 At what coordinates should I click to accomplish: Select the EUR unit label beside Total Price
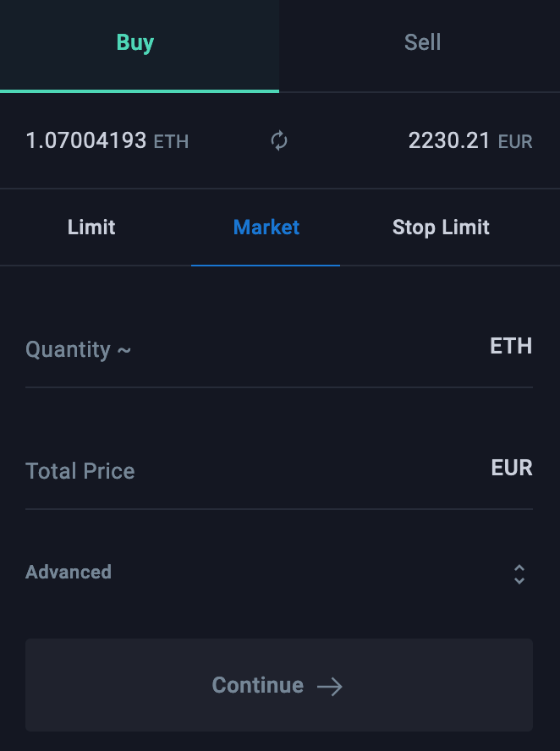(511, 468)
